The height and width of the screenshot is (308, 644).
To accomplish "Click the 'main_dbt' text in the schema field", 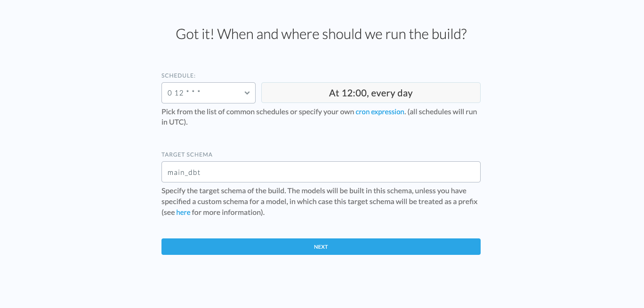I will click(184, 173).
